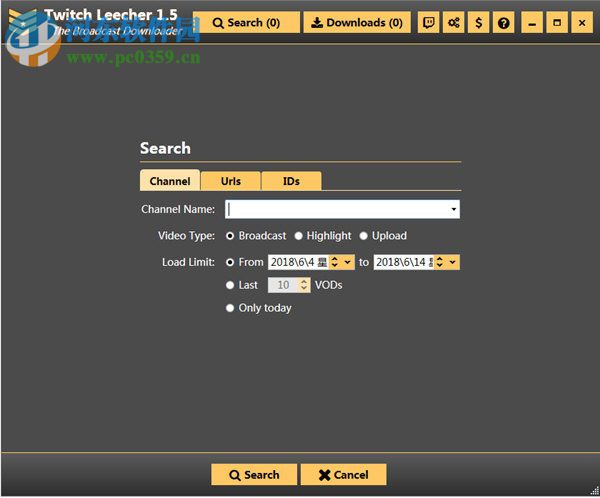
Task: Click the window resize grip corner
Action: [595, 490]
